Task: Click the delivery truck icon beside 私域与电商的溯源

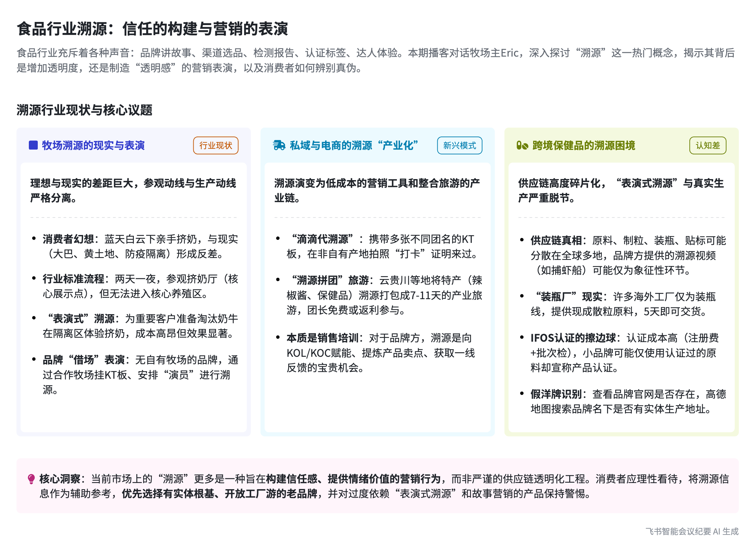Action: pyautogui.click(x=279, y=145)
